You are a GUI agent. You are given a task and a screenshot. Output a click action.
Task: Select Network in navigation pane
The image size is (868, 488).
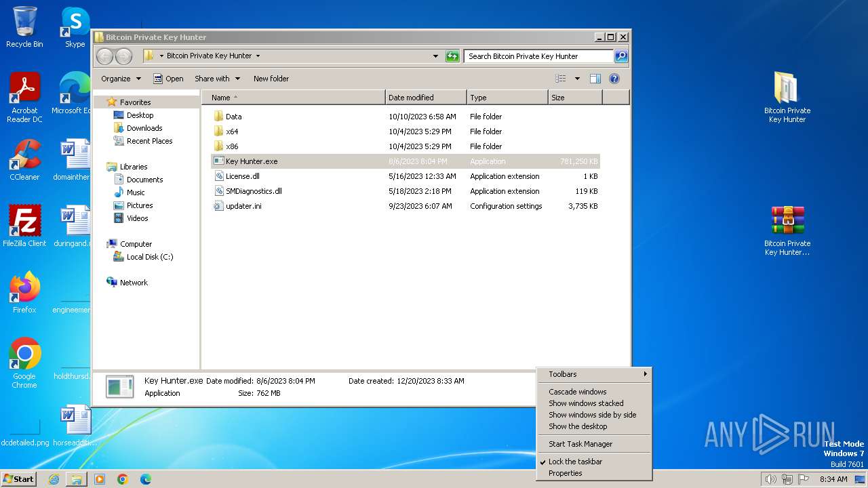(x=134, y=283)
